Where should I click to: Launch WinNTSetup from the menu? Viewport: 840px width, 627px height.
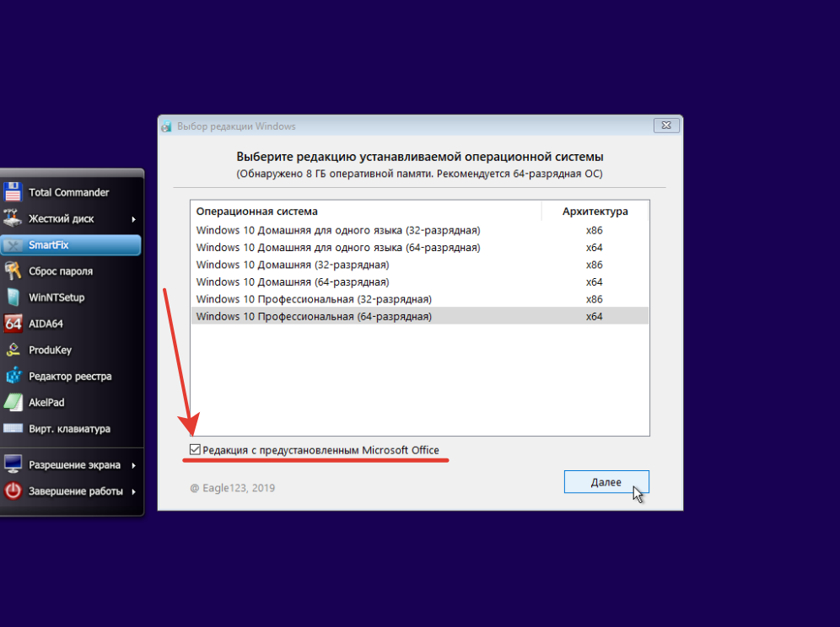pyautogui.click(x=71, y=297)
